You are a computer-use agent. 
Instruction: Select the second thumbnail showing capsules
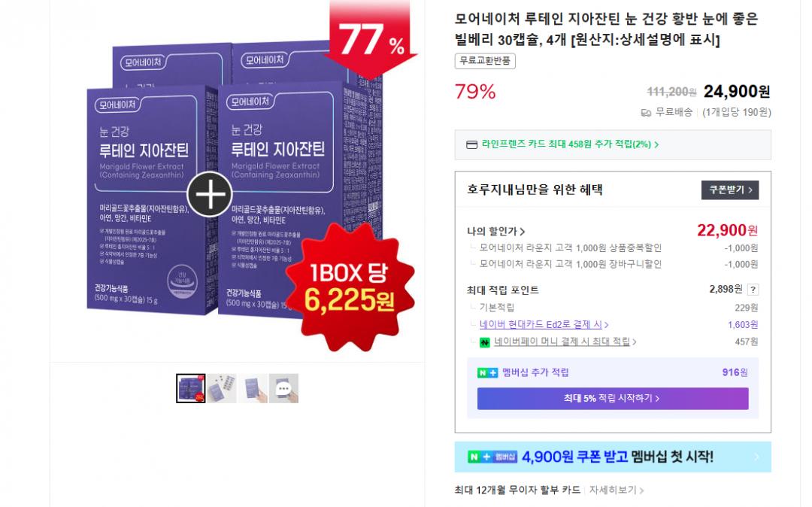coord(222,388)
